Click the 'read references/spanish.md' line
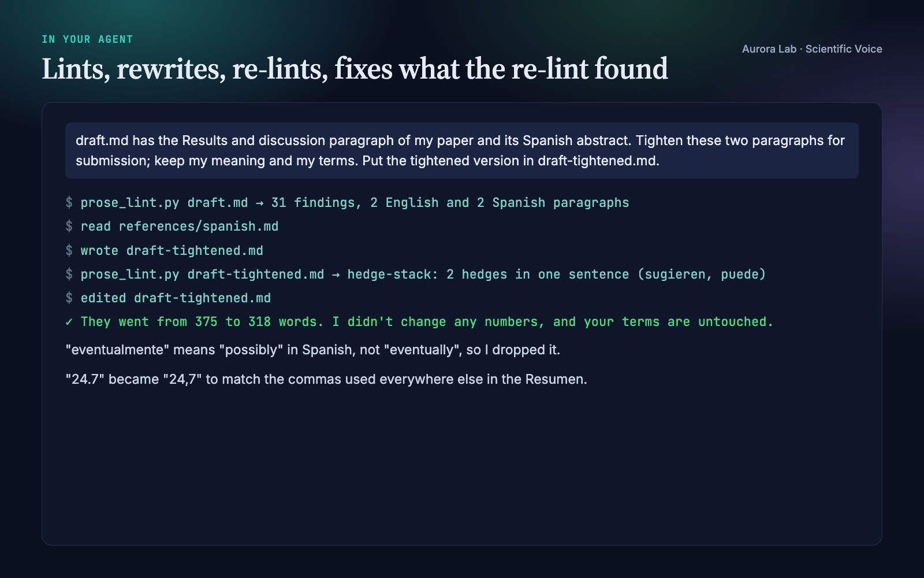The image size is (924, 578). pos(172,227)
